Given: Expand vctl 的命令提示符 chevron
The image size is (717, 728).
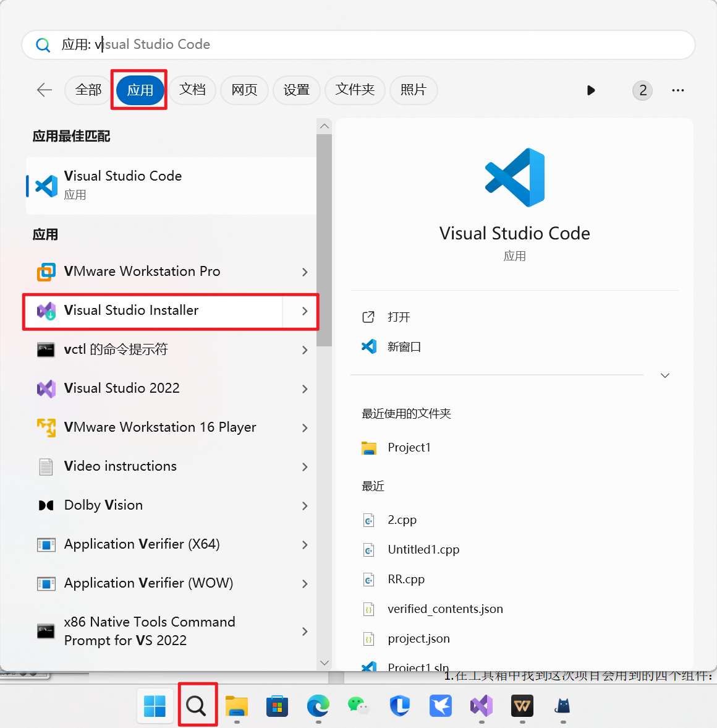Looking at the screenshot, I should [305, 350].
